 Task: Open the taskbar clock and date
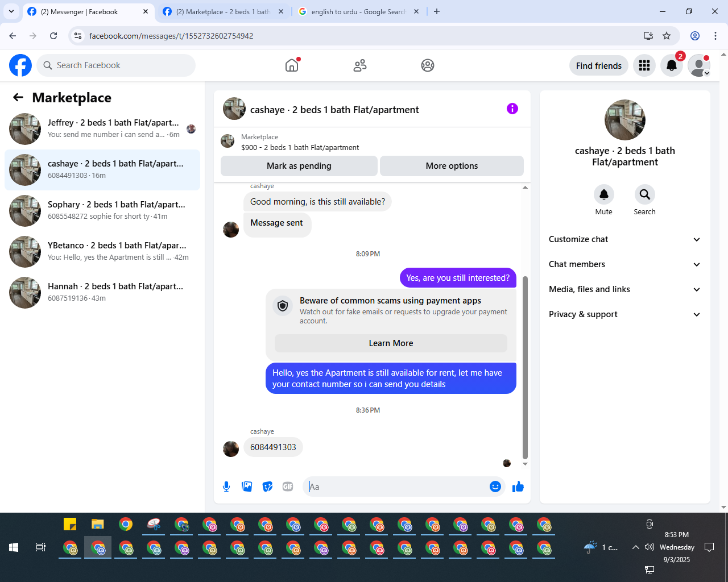point(677,547)
